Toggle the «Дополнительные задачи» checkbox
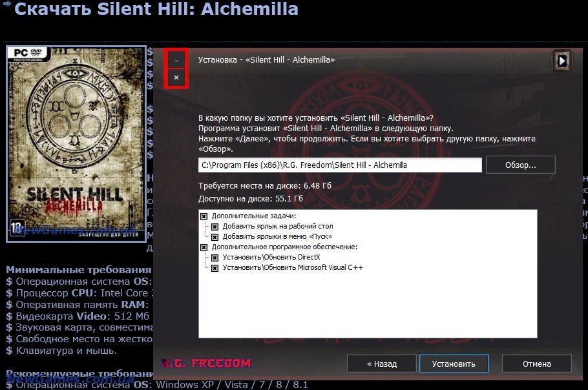 point(204,216)
